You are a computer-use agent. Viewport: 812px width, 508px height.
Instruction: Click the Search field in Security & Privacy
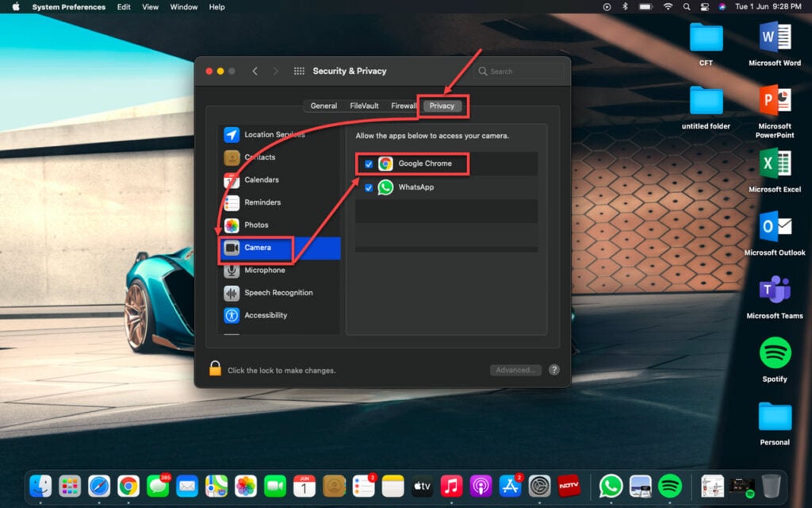click(x=519, y=71)
